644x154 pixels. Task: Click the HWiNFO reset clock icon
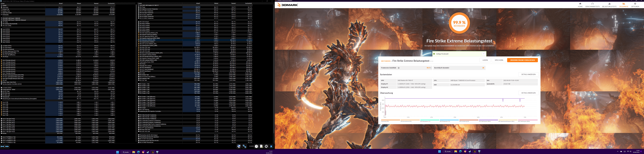[x=257, y=146]
